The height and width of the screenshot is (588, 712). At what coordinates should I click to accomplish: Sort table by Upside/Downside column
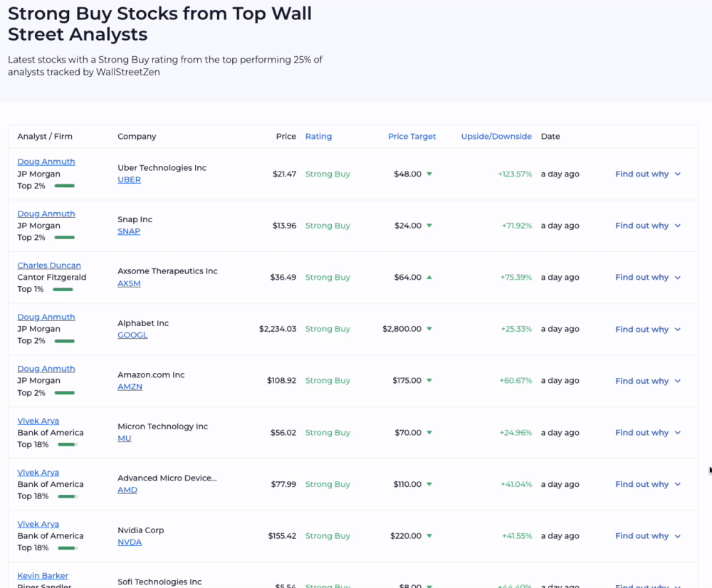[x=496, y=136]
